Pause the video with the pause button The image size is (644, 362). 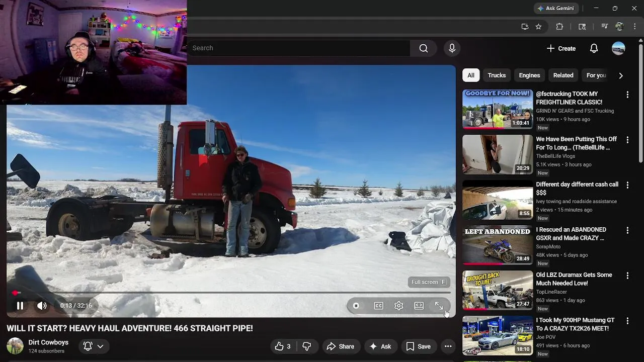pos(20,306)
